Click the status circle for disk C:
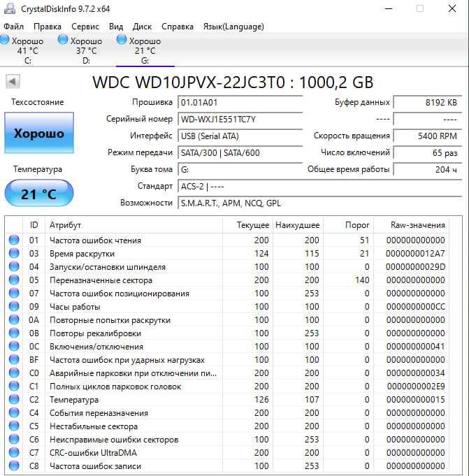Image resolution: width=469 pixels, height=476 pixels. coord(5,39)
